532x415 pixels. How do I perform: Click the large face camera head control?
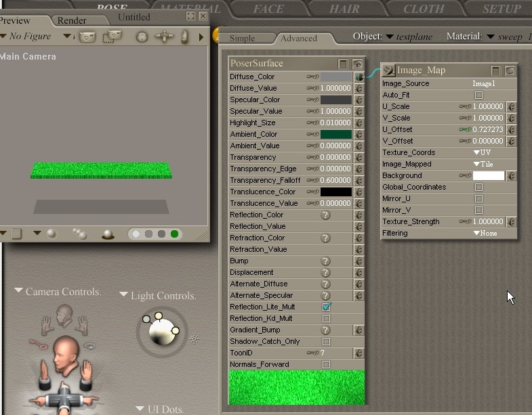66,355
